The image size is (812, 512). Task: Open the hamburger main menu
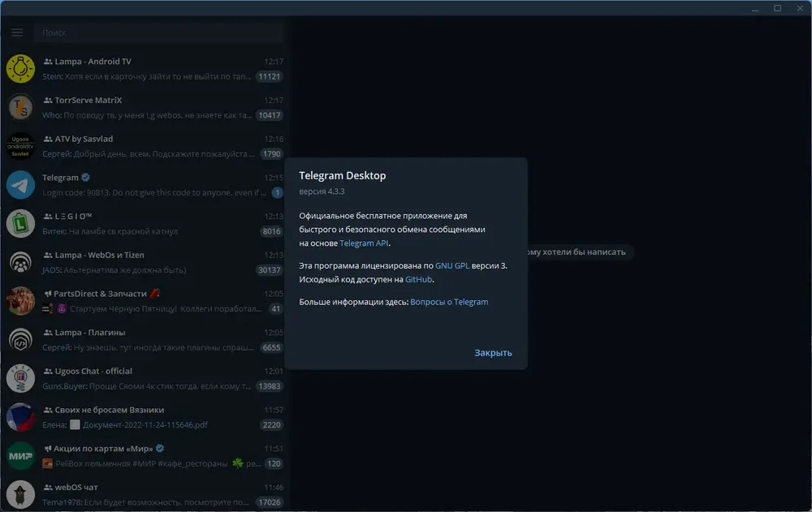[x=17, y=32]
